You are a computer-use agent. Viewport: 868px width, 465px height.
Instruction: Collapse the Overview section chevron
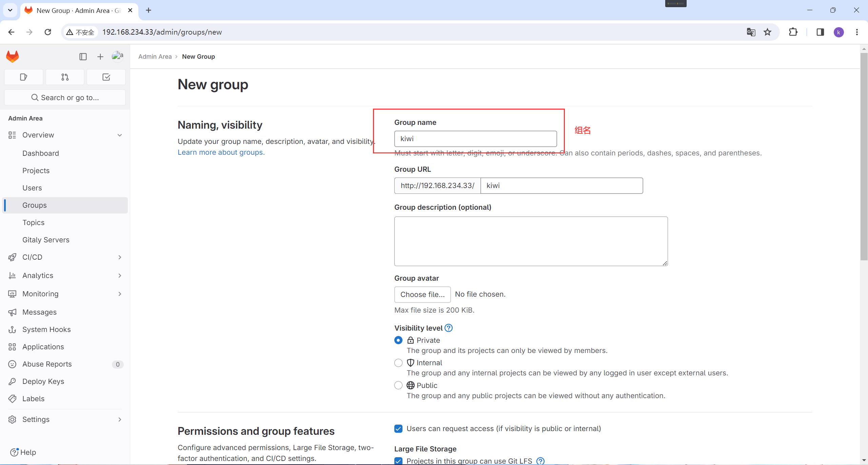(120, 135)
